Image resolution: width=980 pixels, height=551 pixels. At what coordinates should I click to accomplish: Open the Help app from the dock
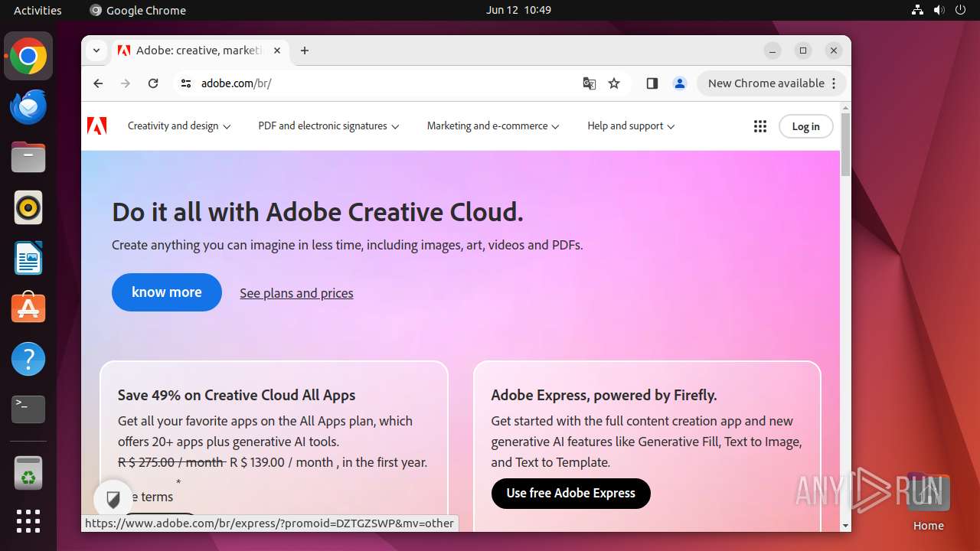pyautogui.click(x=28, y=359)
